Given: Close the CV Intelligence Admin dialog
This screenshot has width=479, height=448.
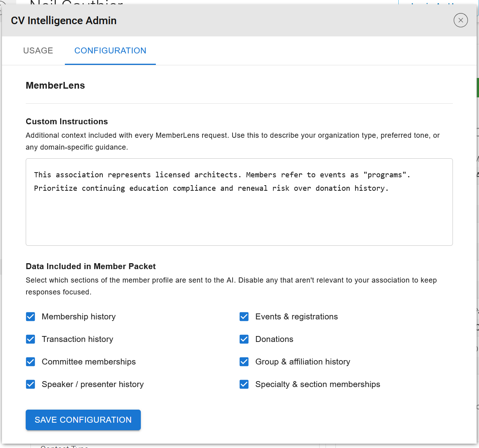Looking at the screenshot, I should coord(461,20).
